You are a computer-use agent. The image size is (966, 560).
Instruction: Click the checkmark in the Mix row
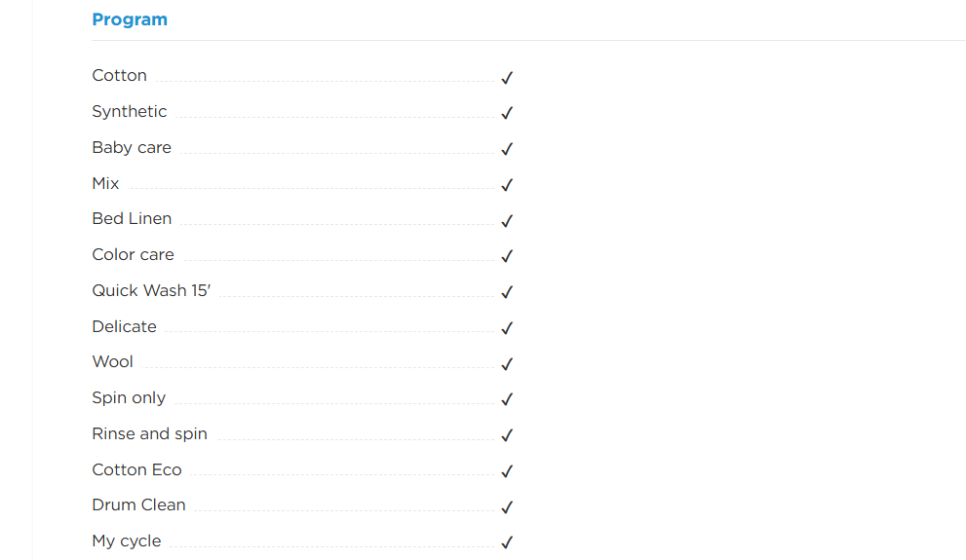coord(507,185)
